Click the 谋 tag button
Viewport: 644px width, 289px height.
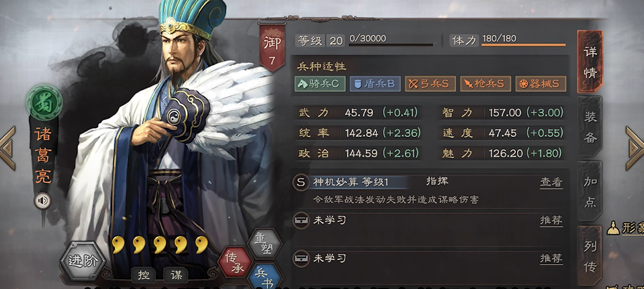(x=176, y=275)
